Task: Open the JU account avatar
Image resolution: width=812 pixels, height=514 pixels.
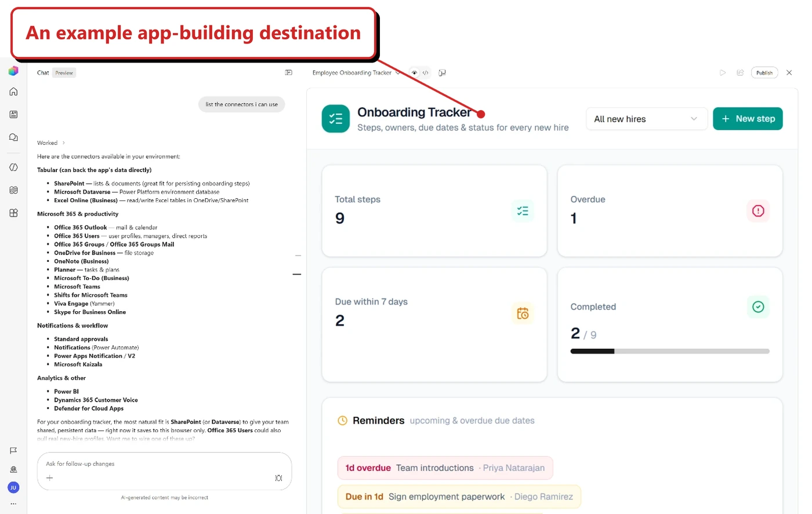Action: click(x=13, y=487)
